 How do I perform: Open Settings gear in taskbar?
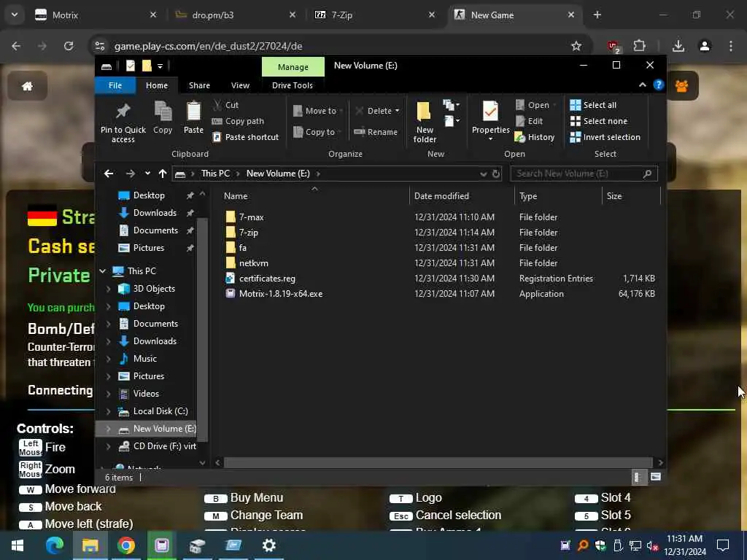268,545
